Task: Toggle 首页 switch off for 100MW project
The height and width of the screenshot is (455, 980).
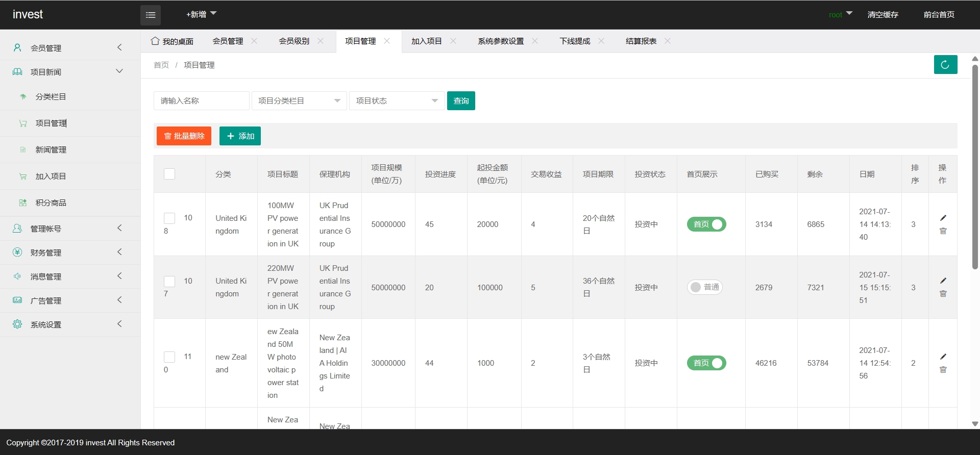Action: pyautogui.click(x=706, y=224)
